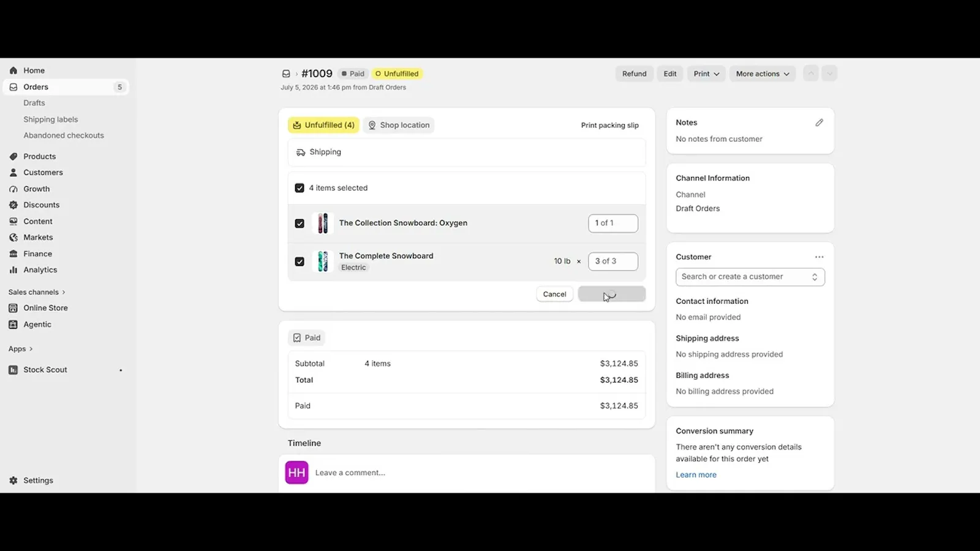Open Shipping labels in sidebar
The width and height of the screenshot is (980, 551).
(51, 119)
